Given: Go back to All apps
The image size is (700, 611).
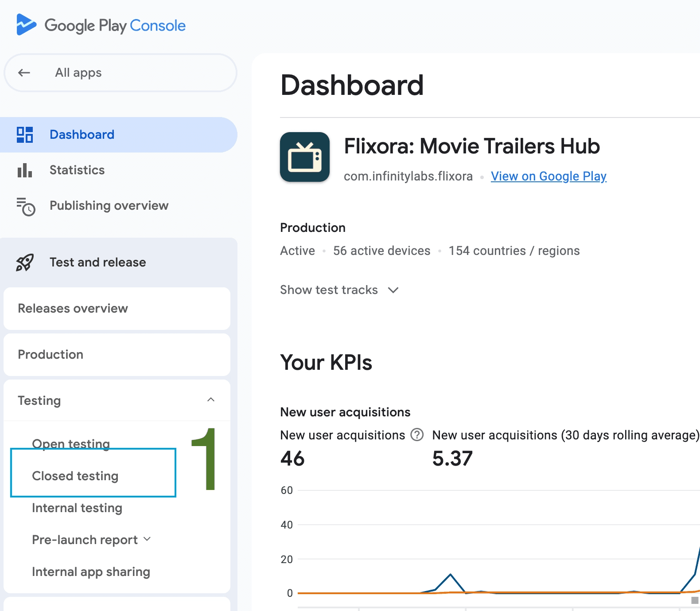Looking at the screenshot, I should click(x=121, y=73).
